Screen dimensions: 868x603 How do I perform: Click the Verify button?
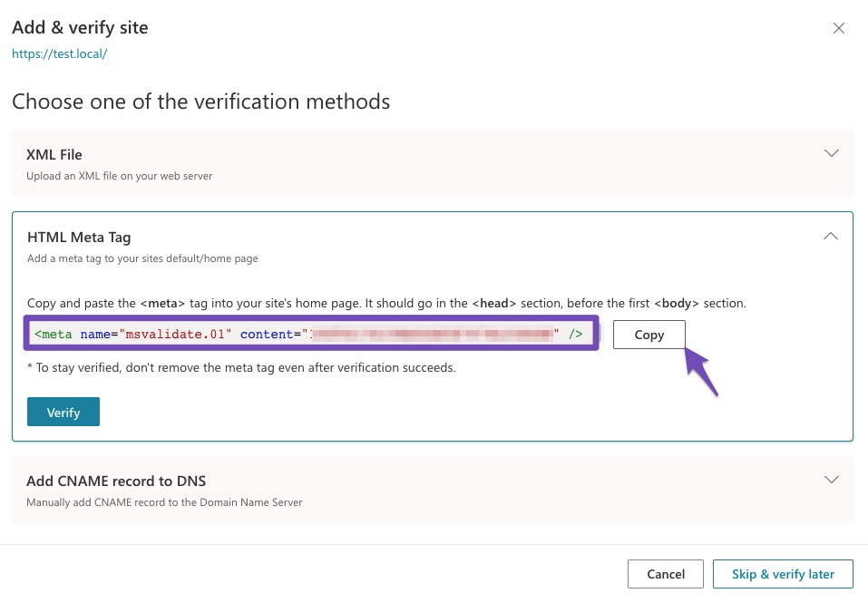tap(63, 412)
